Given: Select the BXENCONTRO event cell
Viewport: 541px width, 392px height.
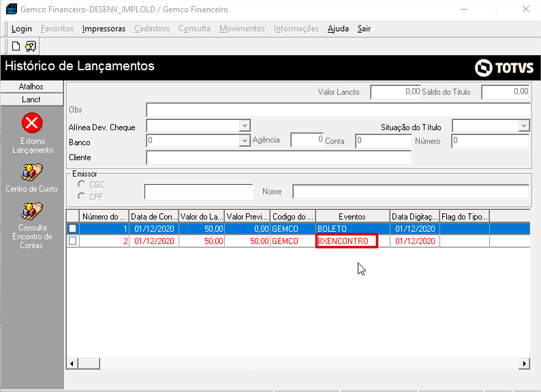Looking at the screenshot, I should click(x=353, y=241).
